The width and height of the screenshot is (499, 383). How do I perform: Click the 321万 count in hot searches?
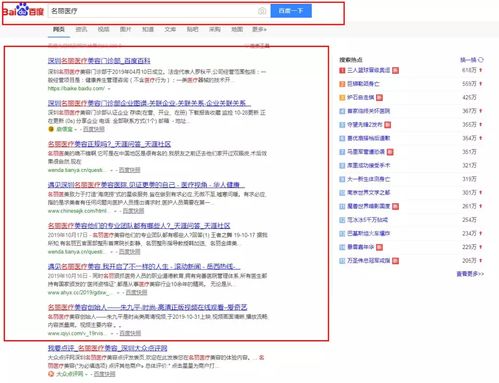click(469, 166)
